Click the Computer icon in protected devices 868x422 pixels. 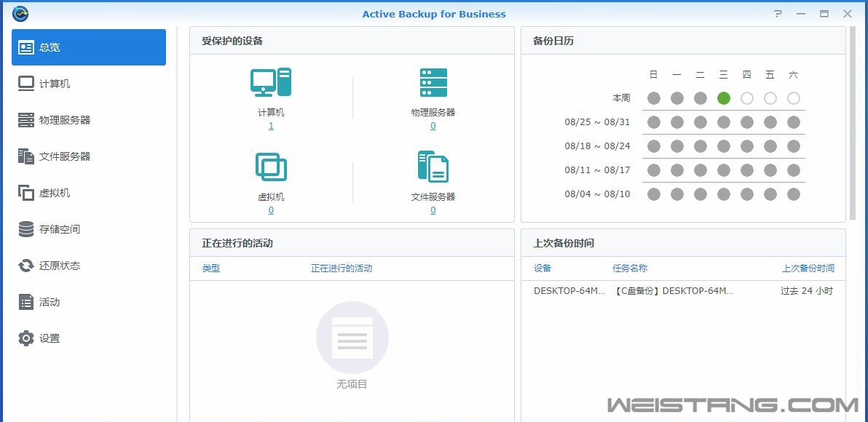click(x=271, y=82)
